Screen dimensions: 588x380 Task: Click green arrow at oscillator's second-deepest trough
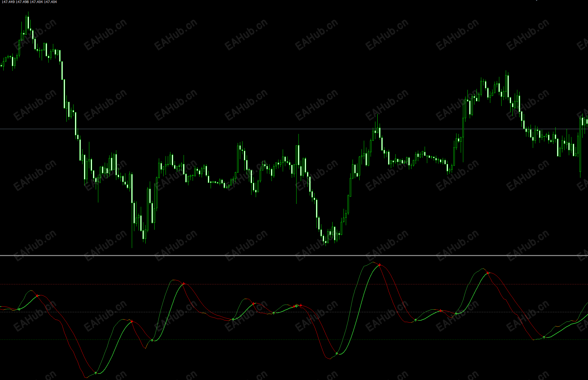click(x=337, y=353)
